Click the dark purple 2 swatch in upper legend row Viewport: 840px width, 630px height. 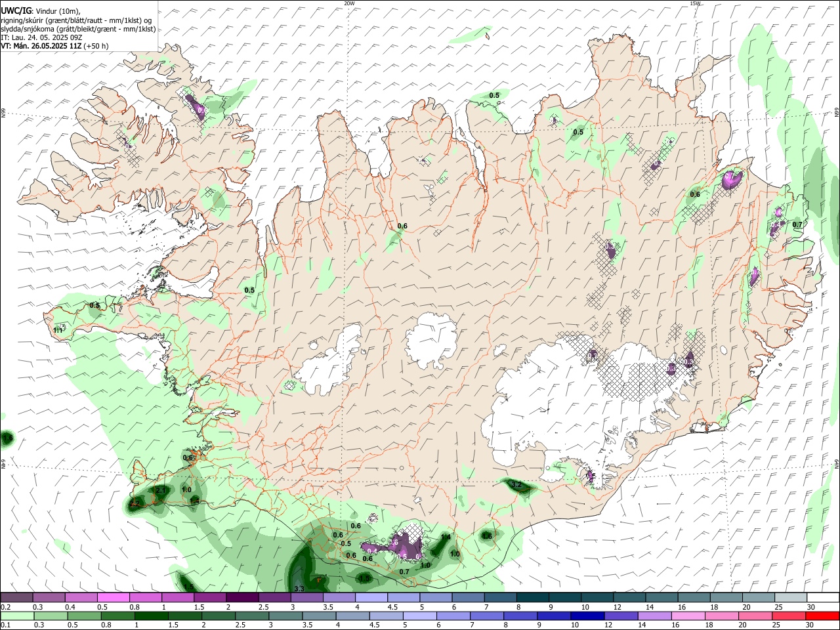242,598
